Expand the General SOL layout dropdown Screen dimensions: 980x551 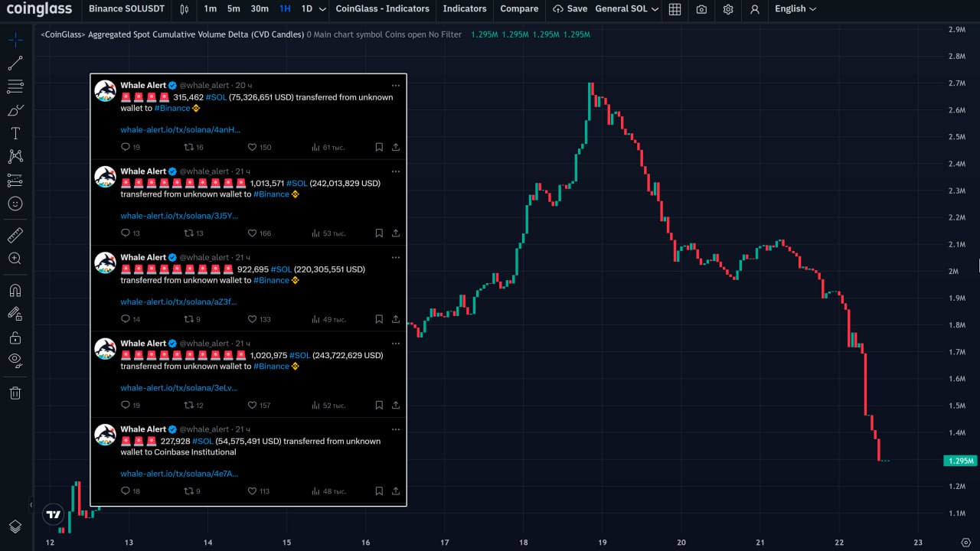[626, 9]
